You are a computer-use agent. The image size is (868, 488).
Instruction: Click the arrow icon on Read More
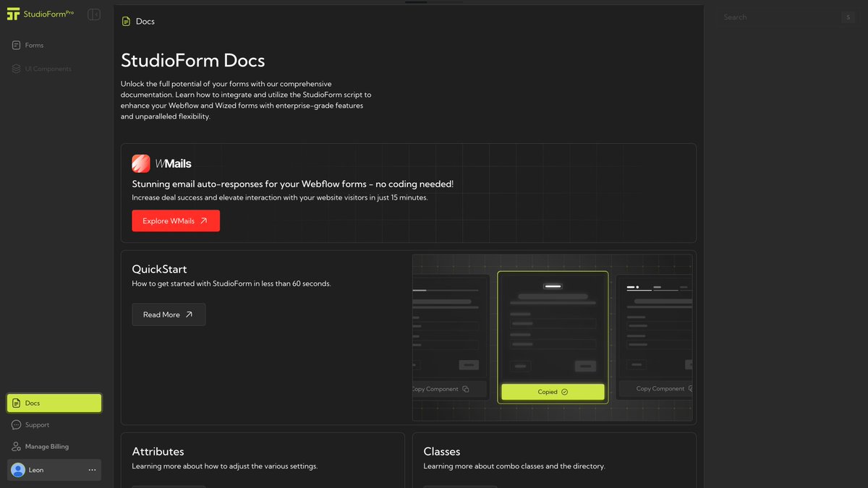(x=189, y=314)
